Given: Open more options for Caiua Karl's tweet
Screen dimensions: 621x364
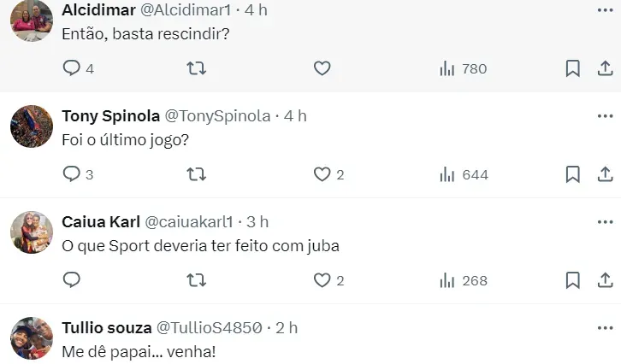Looking at the screenshot, I should click(604, 221).
